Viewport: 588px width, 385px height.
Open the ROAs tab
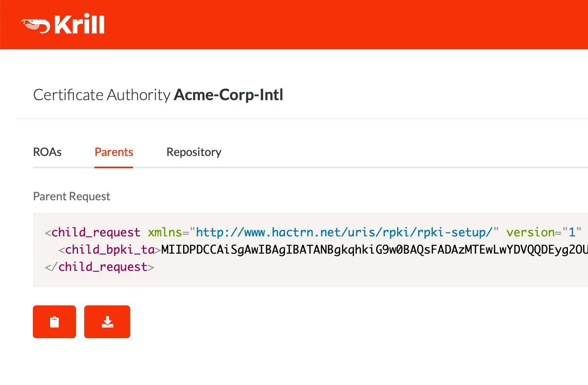pyautogui.click(x=47, y=152)
